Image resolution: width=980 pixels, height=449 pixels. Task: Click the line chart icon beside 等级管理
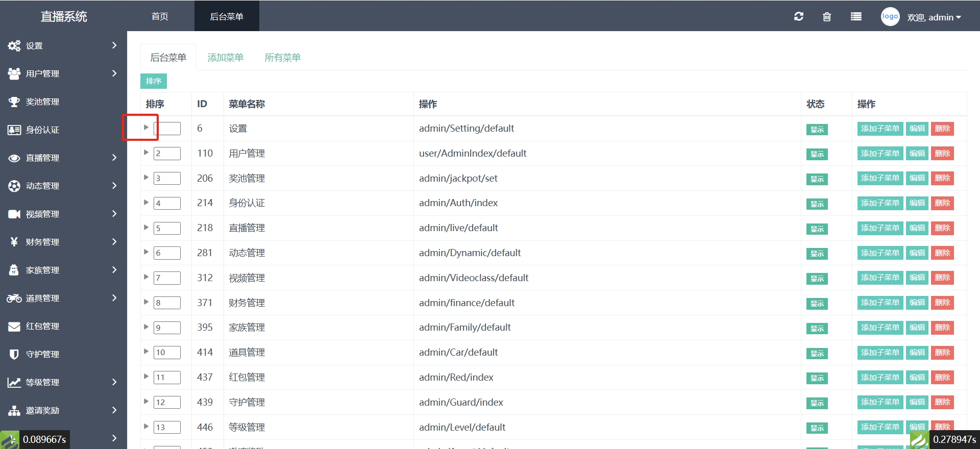tap(14, 382)
